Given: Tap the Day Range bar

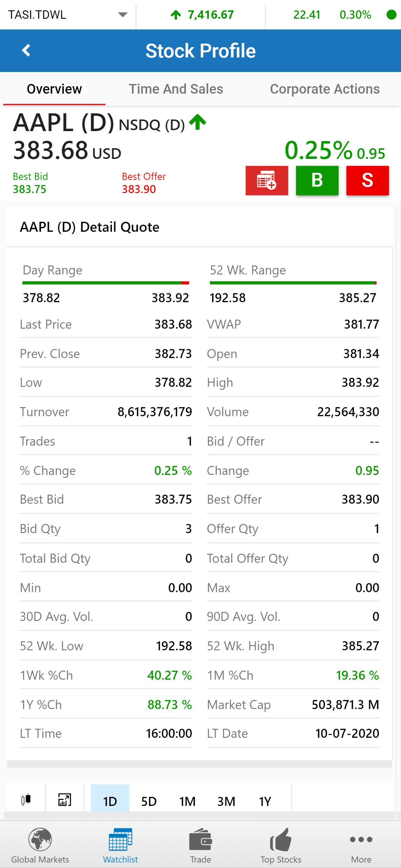Looking at the screenshot, I should click(106, 283).
